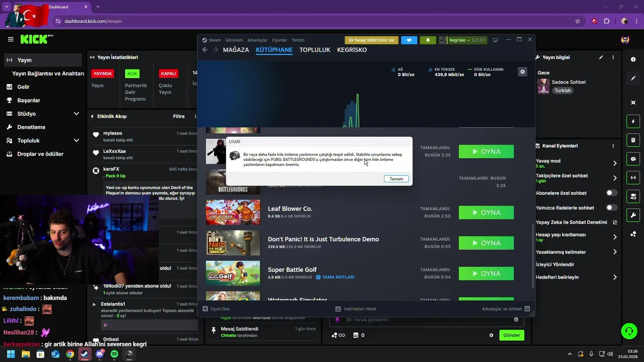Click the broadcast signal icon in right rail

pos(633,177)
